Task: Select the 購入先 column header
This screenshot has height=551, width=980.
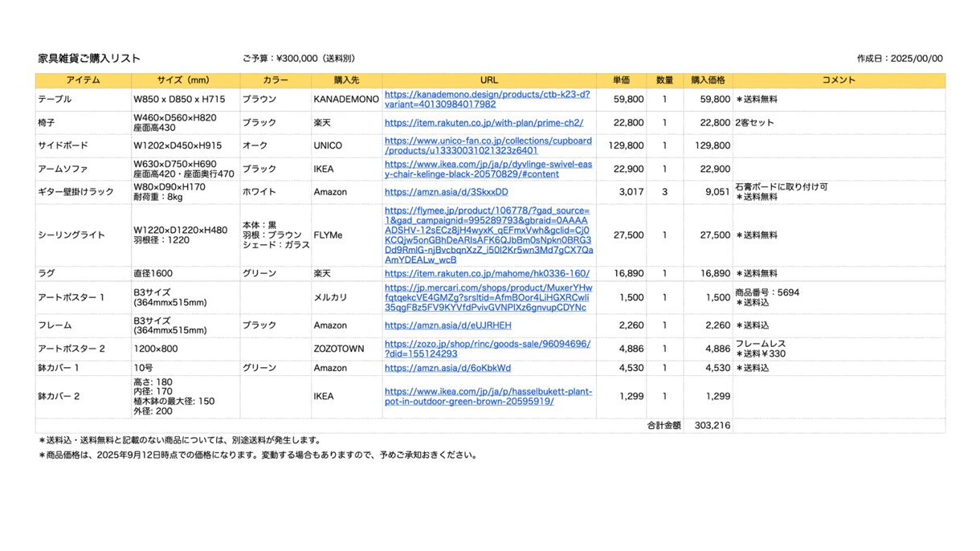Action: pos(346,80)
